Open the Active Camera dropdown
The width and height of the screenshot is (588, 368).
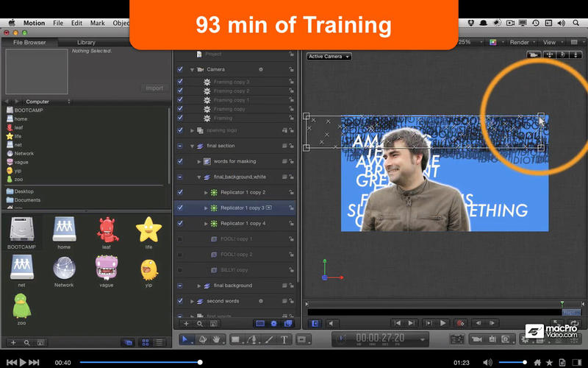point(329,57)
